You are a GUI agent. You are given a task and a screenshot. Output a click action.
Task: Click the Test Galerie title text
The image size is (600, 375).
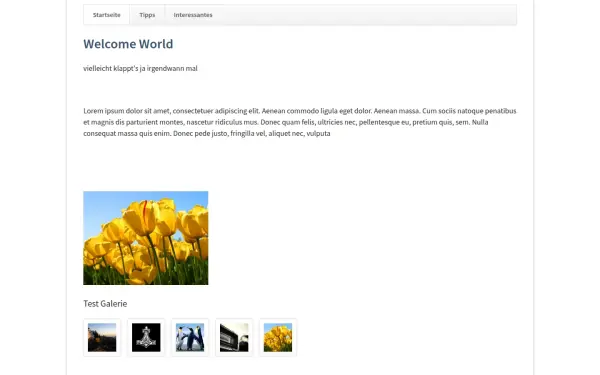[x=105, y=303]
